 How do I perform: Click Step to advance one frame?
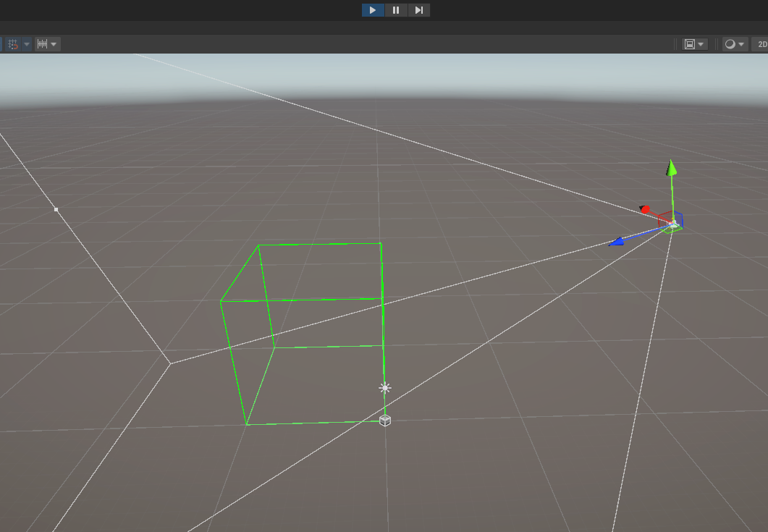pos(418,9)
